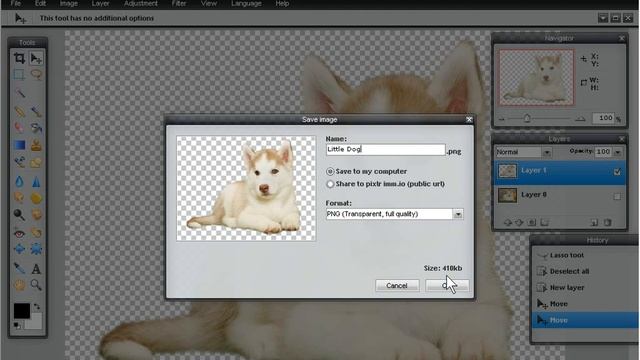This screenshot has width=640, height=360.
Task: Close the Save image dialog with X
Action: [469, 120]
